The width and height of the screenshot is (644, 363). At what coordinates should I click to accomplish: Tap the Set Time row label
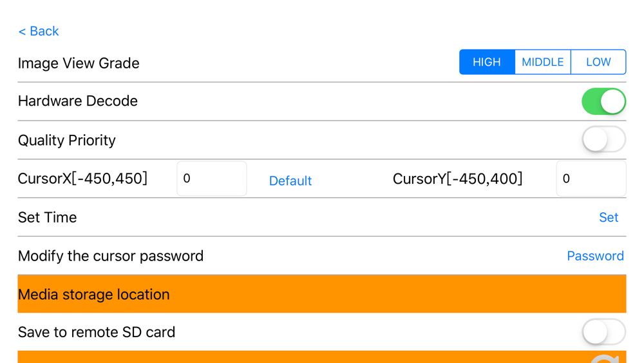point(47,217)
